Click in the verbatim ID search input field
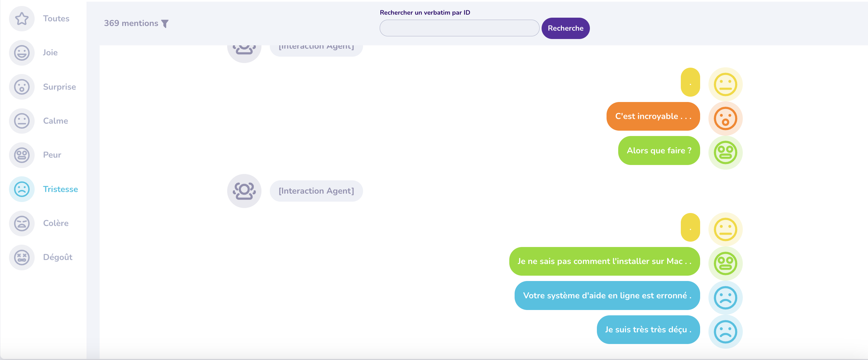The height and width of the screenshot is (360, 868). tap(459, 28)
